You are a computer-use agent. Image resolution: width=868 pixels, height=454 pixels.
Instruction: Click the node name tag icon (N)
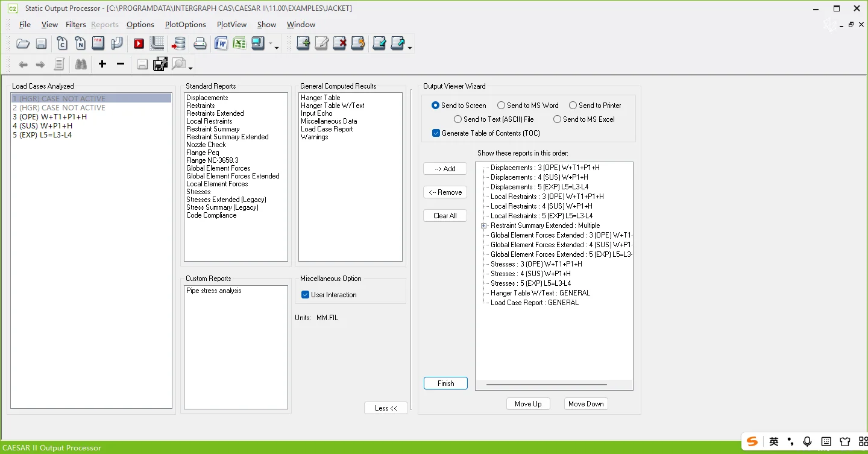[80, 43]
